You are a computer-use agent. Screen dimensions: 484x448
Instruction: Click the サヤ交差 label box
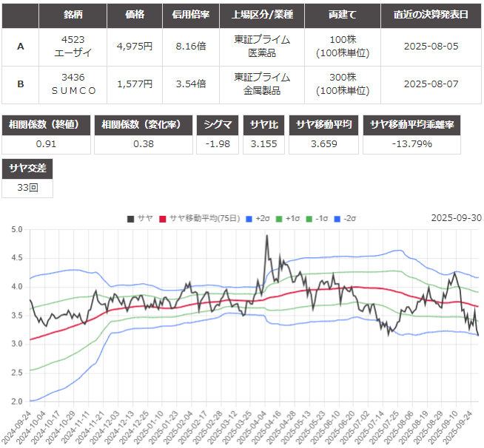click(27, 169)
